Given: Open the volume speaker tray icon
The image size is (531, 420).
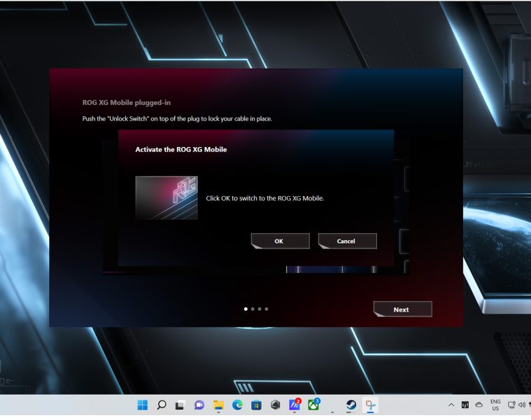Looking at the screenshot, I should (521, 405).
